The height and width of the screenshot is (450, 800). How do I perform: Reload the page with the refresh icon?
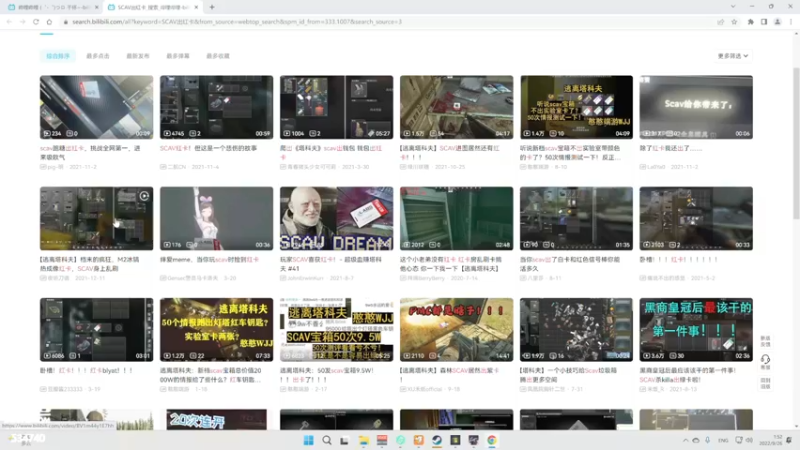[x=36, y=22]
